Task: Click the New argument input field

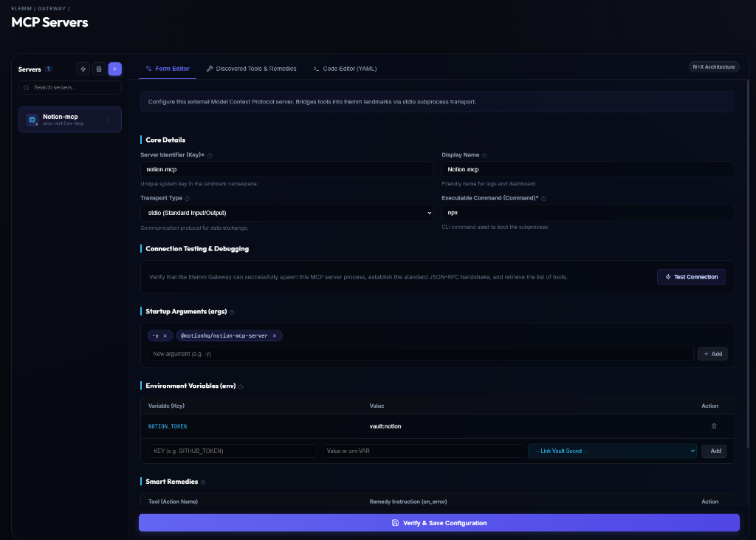Action: (x=420, y=354)
